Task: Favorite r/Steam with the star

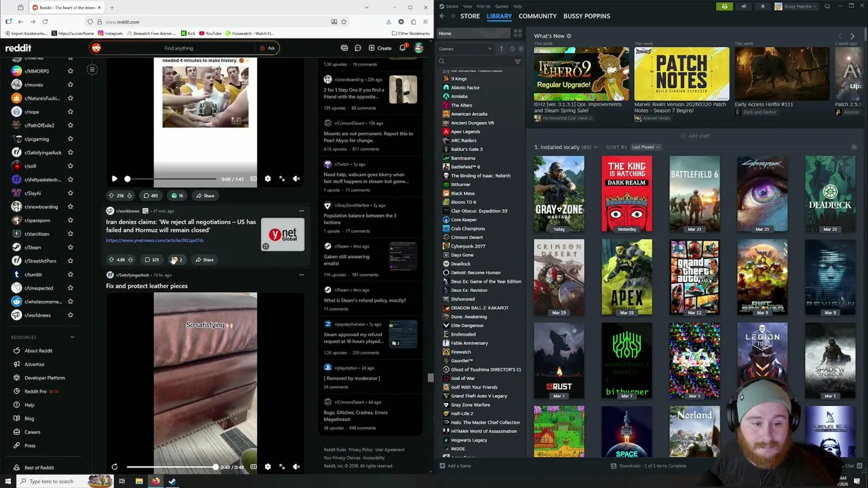Action: click(x=71, y=247)
